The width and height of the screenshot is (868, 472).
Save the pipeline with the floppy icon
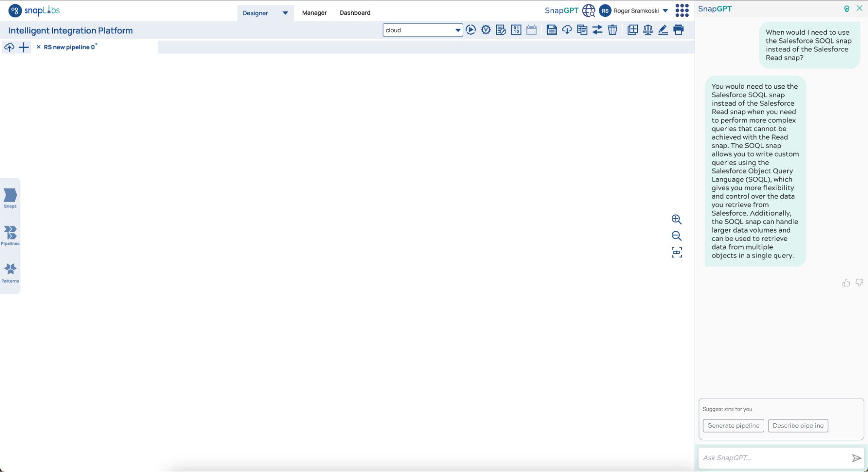point(551,30)
